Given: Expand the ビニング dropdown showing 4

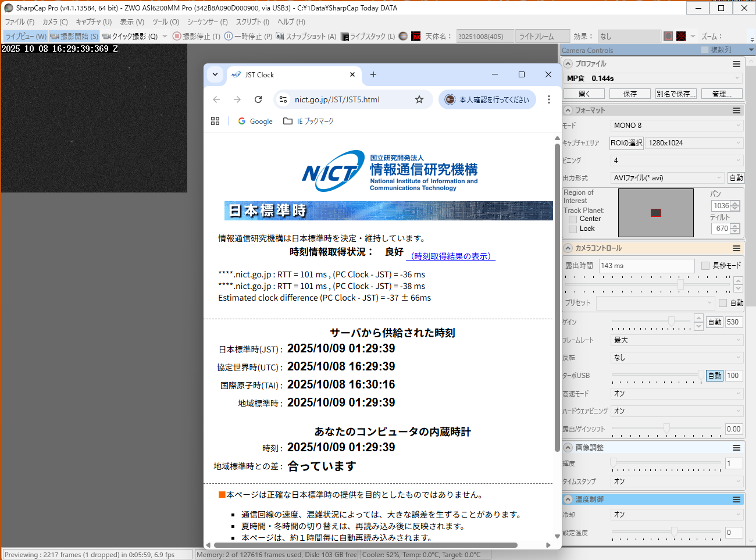Looking at the screenshot, I should pyautogui.click(x=676, y=160).
